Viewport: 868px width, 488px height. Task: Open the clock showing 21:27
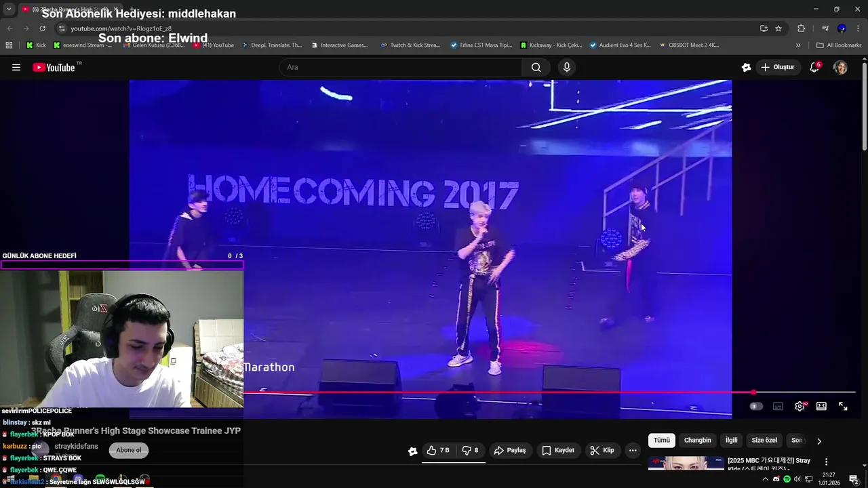click(828, 479)
